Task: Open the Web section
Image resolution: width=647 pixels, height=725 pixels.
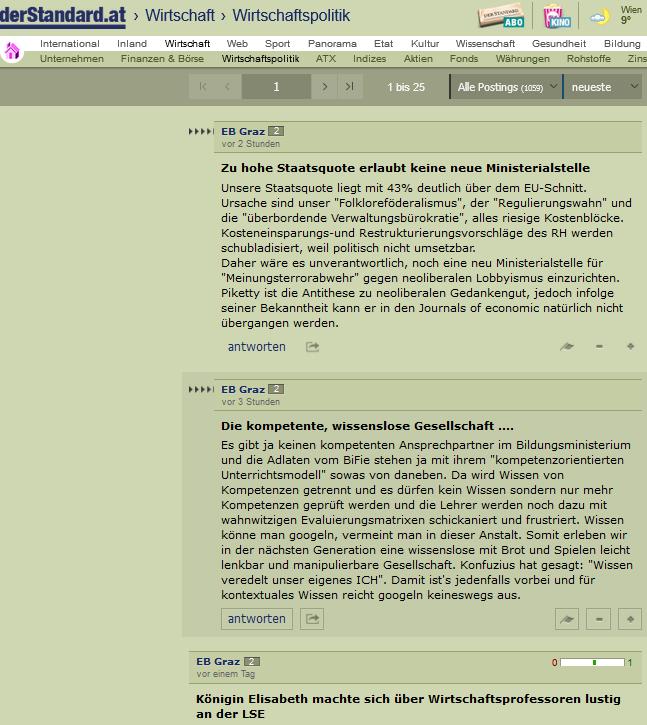Action: pos(237,43)
